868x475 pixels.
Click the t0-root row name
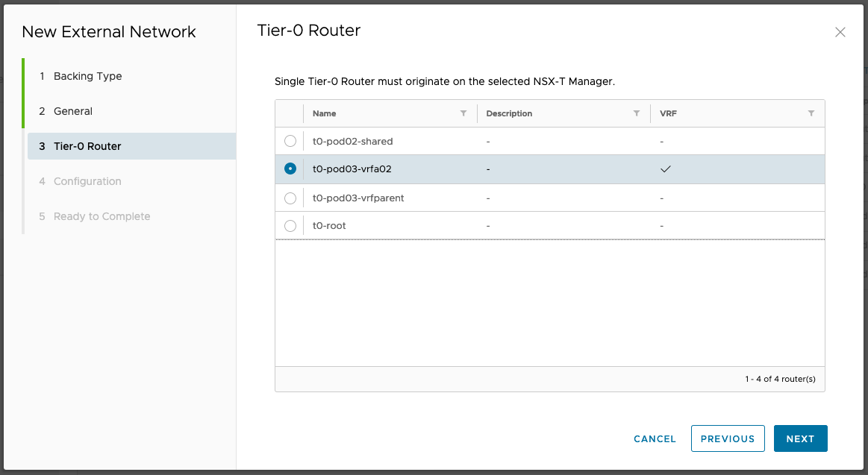coord(329,225)
